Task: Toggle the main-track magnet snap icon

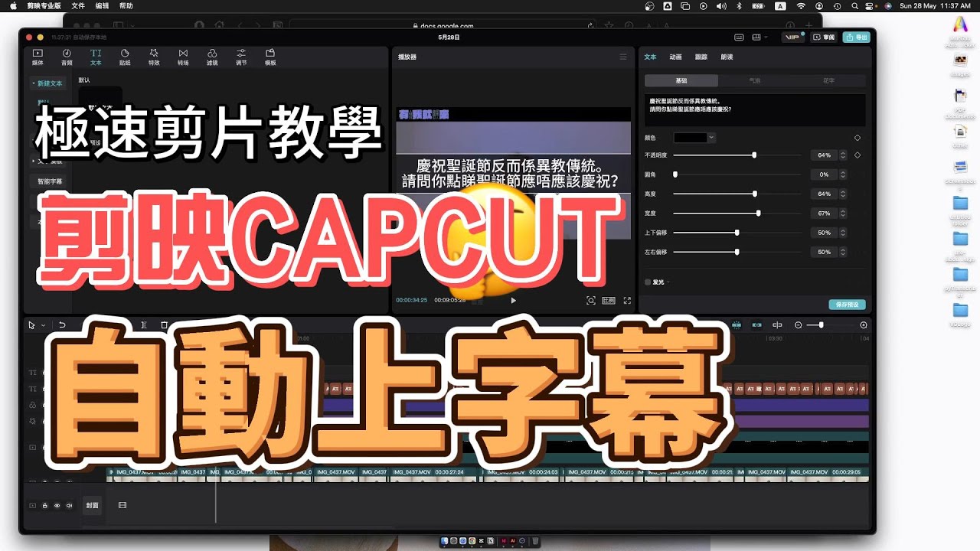Action: [737, 325]
